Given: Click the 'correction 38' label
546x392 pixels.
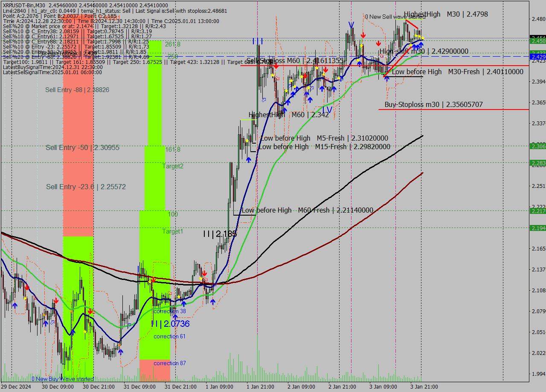Looking at the screenshot, I should click(x=169, y=311).
